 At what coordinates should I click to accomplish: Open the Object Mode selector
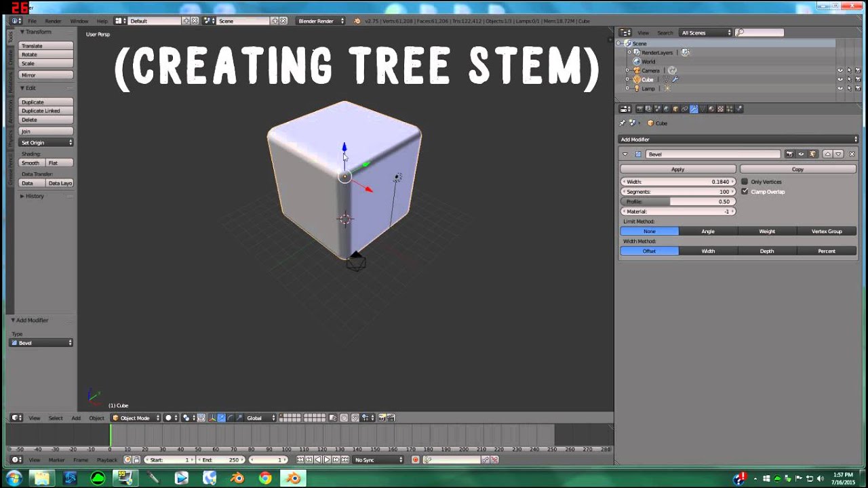click(136, 418)
